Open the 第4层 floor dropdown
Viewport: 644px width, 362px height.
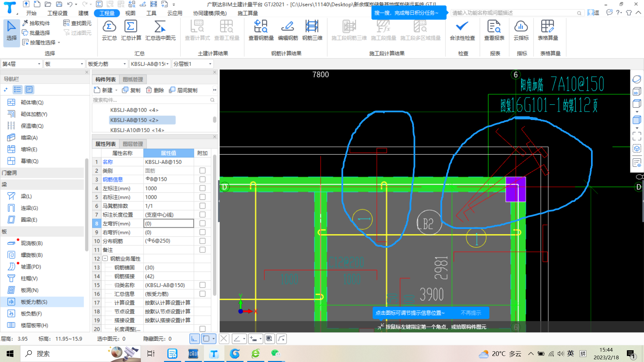21,64
